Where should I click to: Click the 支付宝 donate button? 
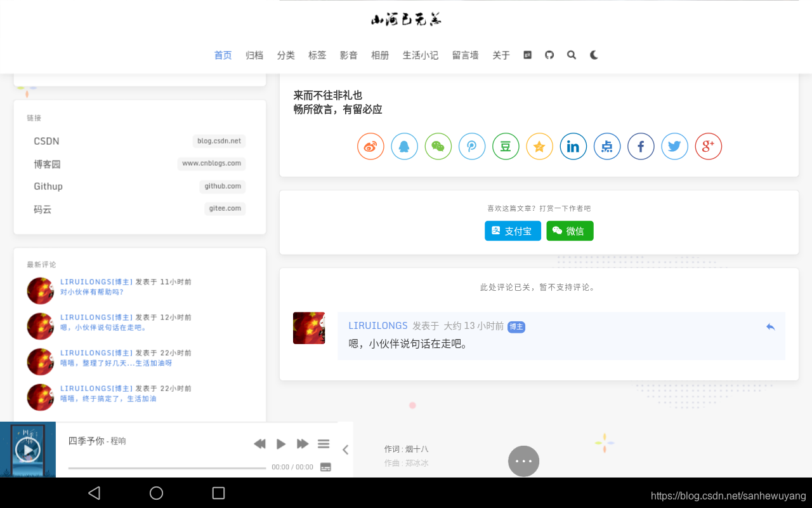[513, 231]
